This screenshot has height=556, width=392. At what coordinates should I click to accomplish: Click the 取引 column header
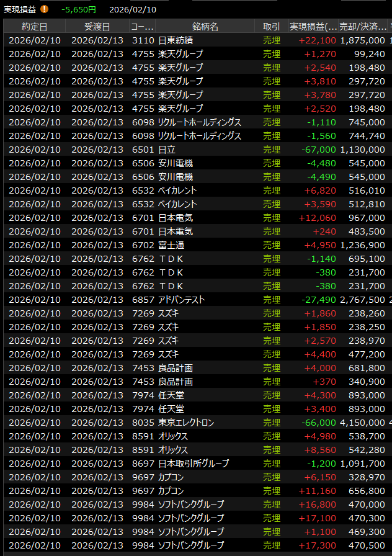click(271, 27)
